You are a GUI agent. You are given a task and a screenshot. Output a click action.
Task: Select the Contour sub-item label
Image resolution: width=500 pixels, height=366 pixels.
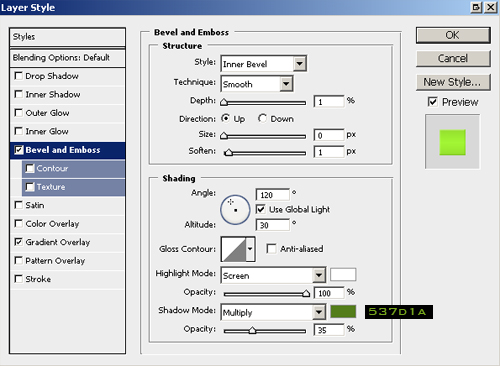click(x=52, y=168)
